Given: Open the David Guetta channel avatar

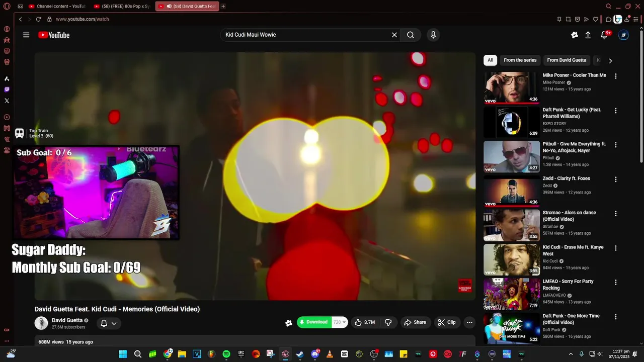Looking at the screenshot, I should (41, 323).
